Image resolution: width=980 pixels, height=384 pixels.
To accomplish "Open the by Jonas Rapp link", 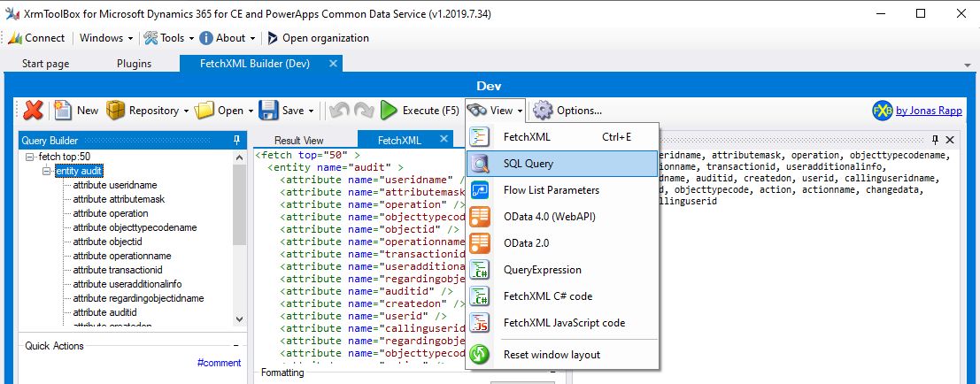I will point(928,111).
